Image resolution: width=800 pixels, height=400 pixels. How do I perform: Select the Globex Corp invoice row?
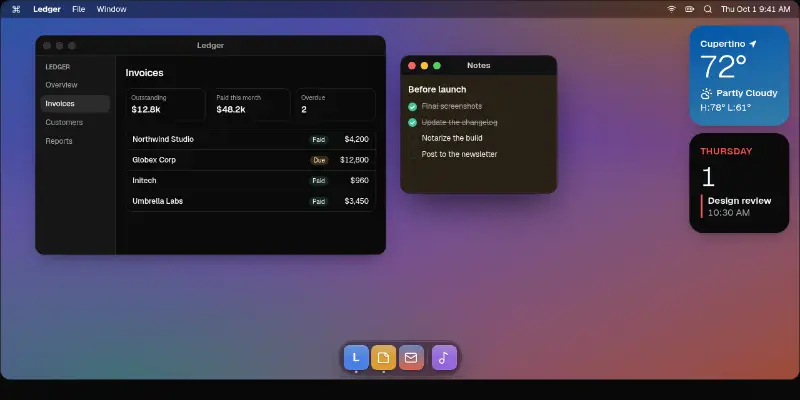[251, 160]
